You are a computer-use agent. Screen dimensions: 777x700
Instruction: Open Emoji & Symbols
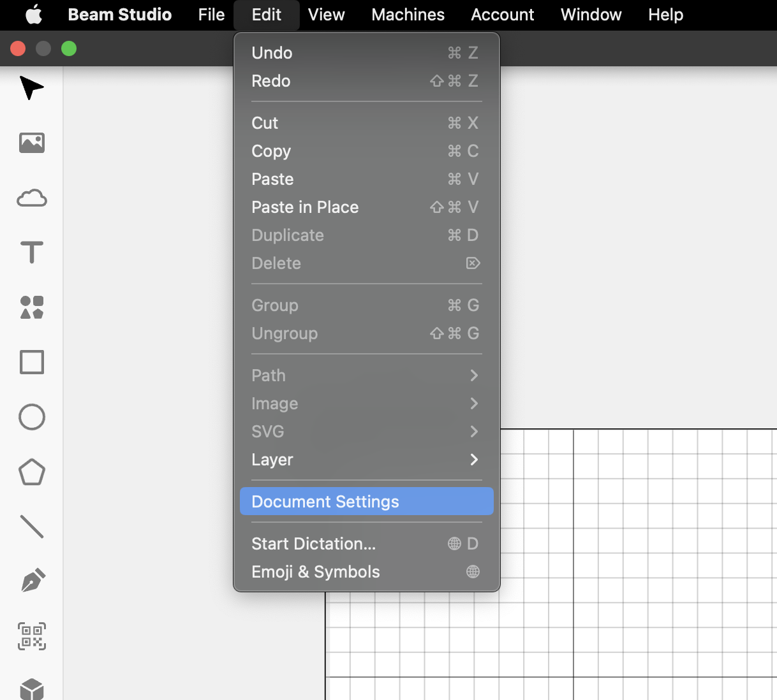point(367,572)
